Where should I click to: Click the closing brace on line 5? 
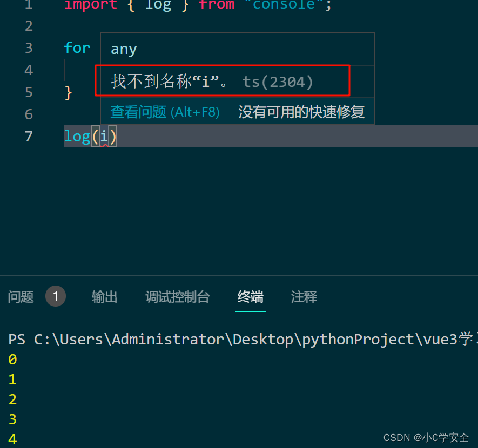[68, 92]
